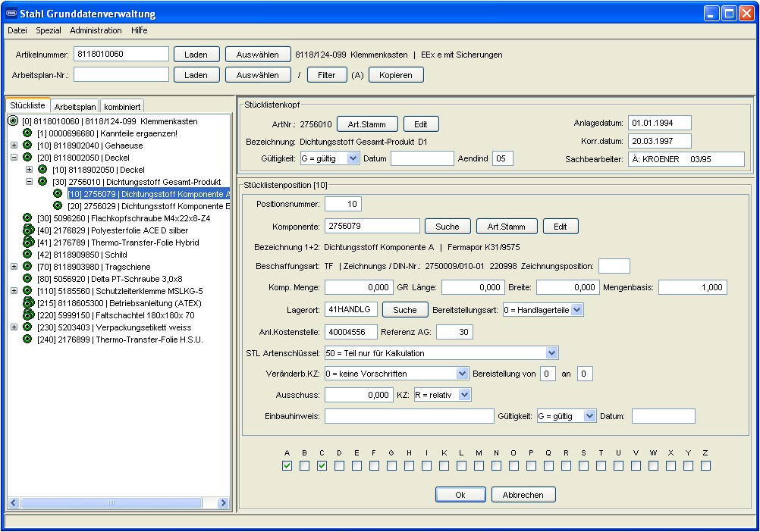This screenshot has width=760, height=532.
Task: Click the green icon beside [20] 8118002050 Deckel
Action: coord(27,158)
